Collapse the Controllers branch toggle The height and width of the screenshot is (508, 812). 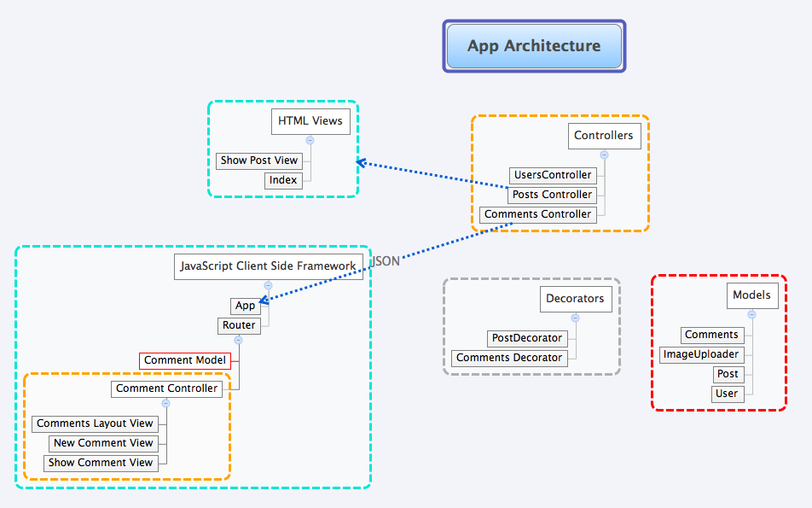click(x=604, y=155)
